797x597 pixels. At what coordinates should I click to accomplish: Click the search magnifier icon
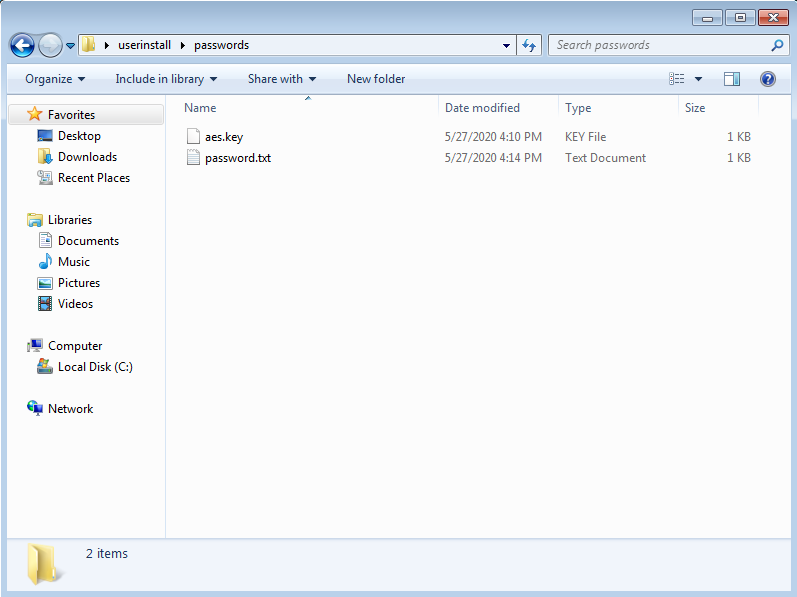click(777, 45)
